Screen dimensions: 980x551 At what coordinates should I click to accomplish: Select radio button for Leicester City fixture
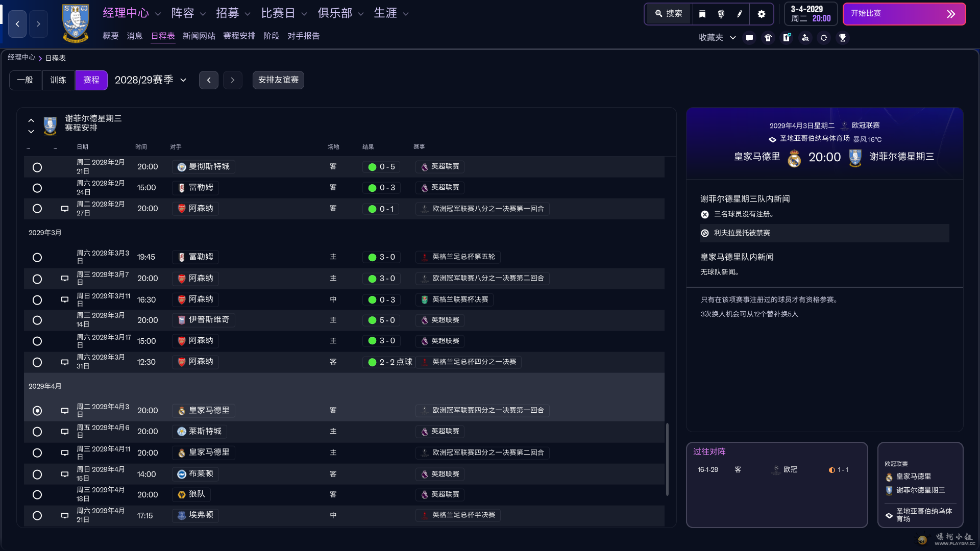coord(37,432)
